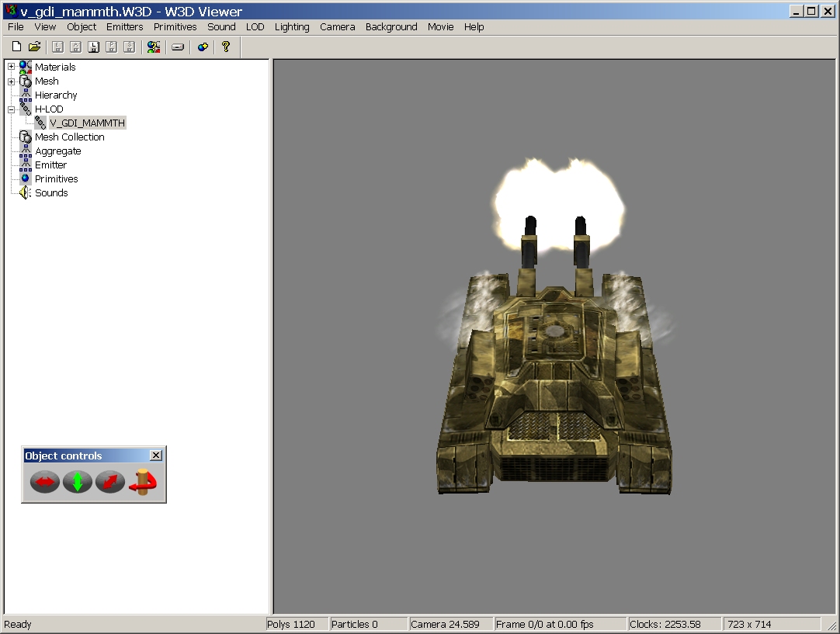Expand the Materials tree node
The height and width of the screenshot is (634, 840).
[x=11, y=67]
